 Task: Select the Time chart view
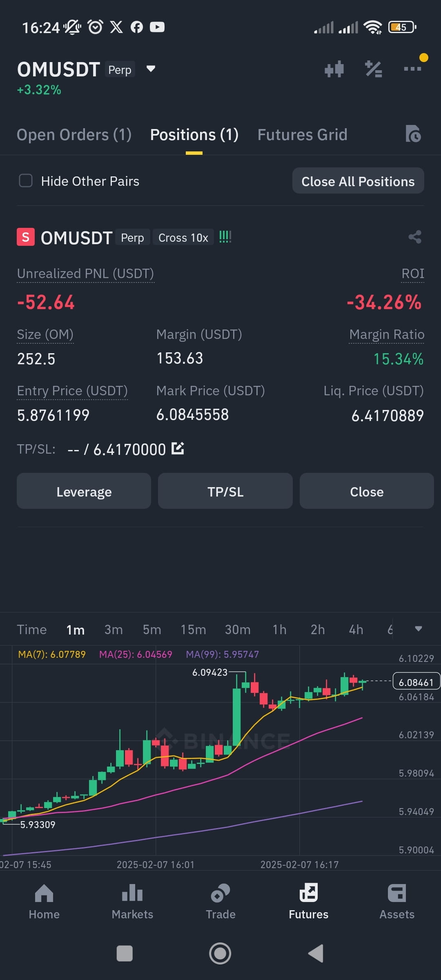click(32, 630)
